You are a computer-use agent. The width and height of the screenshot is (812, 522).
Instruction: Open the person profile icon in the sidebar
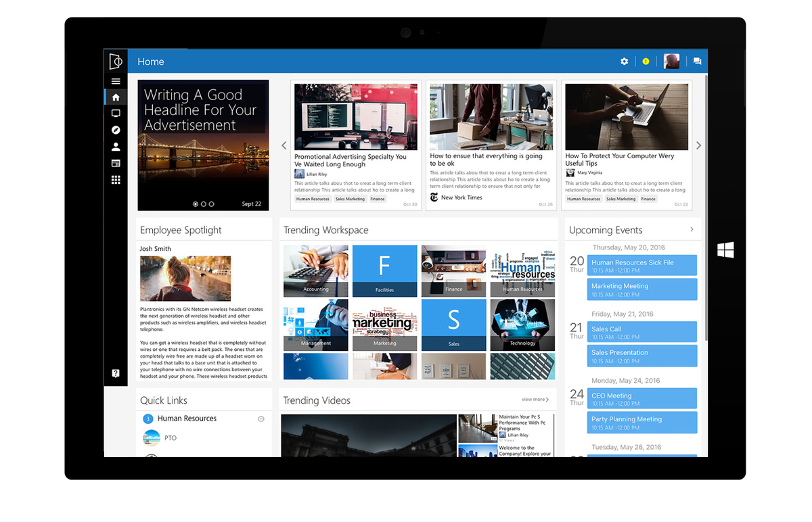tap(116, 147)
